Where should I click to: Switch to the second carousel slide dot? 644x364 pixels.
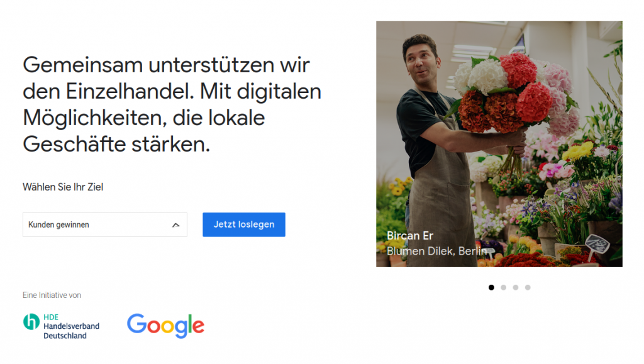click(x=503, y=287)
